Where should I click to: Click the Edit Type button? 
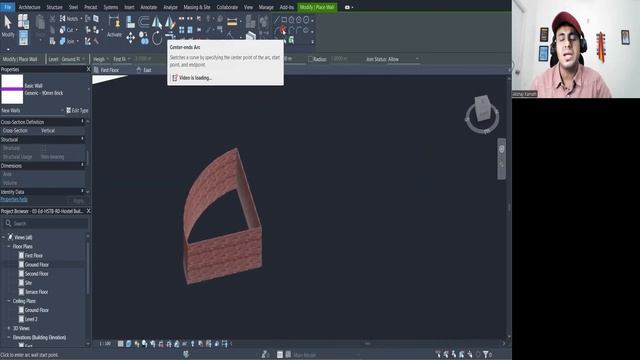point(77,111)
